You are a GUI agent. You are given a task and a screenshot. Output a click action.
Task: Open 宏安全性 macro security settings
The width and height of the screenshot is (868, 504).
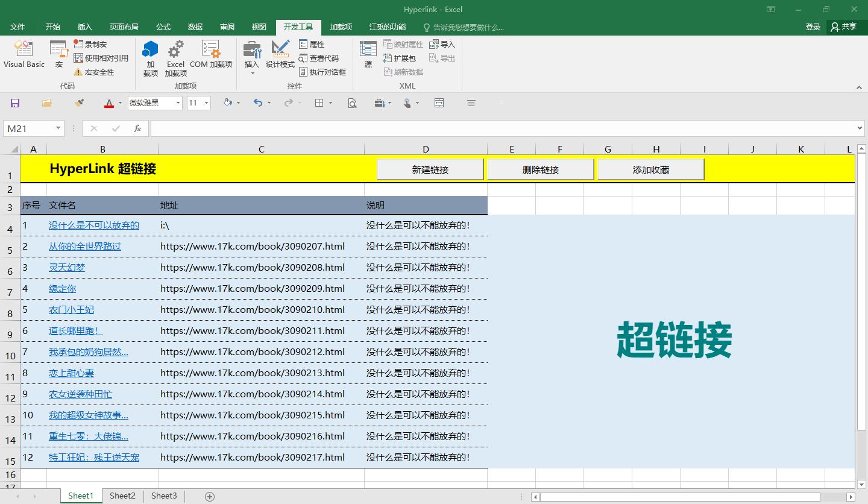[x=79, y=72]
